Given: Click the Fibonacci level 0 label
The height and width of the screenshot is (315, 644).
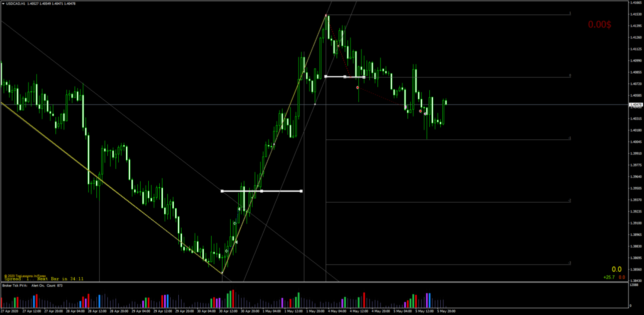Looking at the screenshot, I should (x=570, y=75).
